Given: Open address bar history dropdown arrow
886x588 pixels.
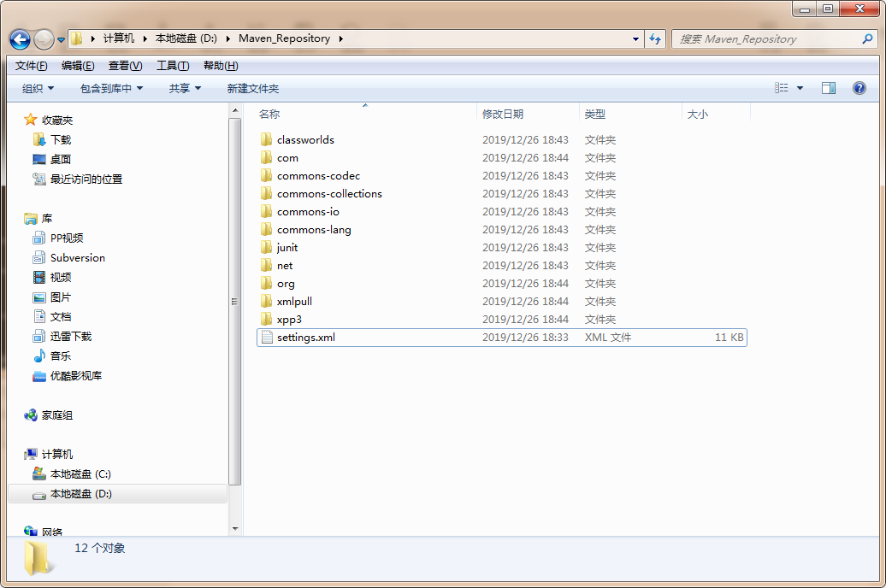Looking at the screenshot, I should 635,39.
